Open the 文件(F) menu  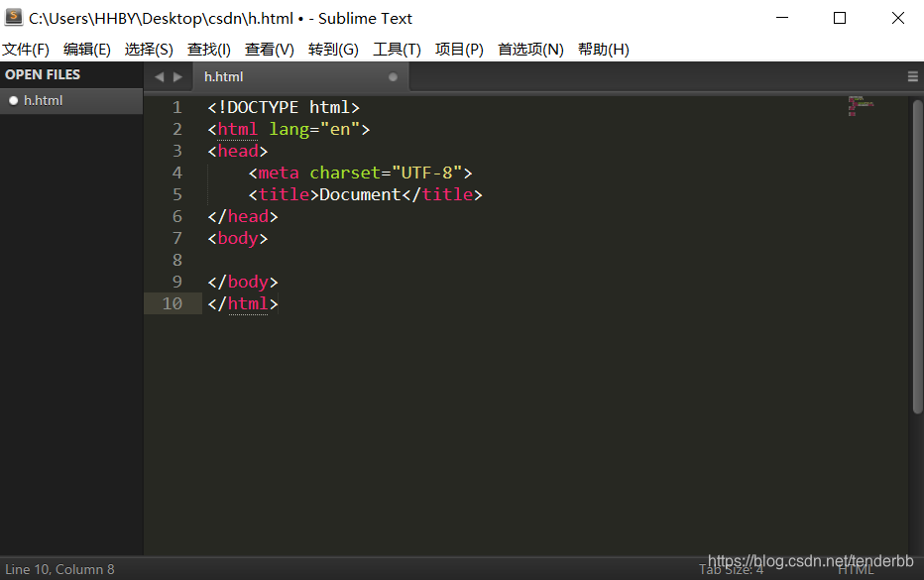coord(26,50)
